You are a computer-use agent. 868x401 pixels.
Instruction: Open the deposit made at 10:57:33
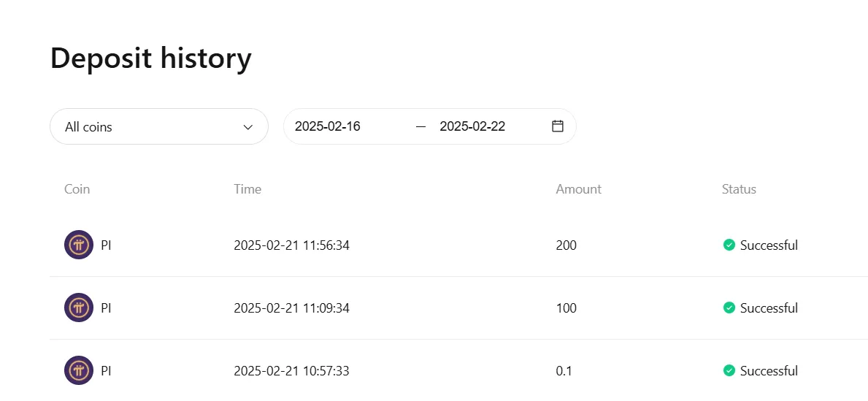click(458, 370)
